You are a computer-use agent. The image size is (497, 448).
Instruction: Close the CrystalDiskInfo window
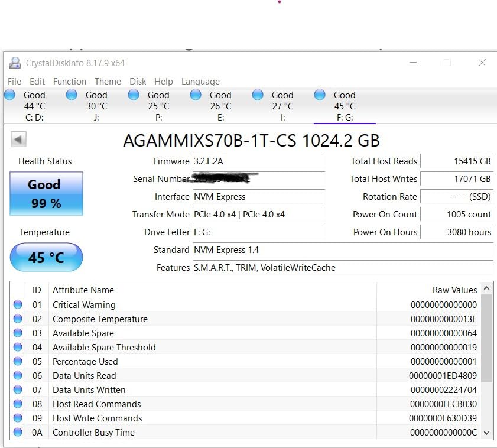(482, 63)
